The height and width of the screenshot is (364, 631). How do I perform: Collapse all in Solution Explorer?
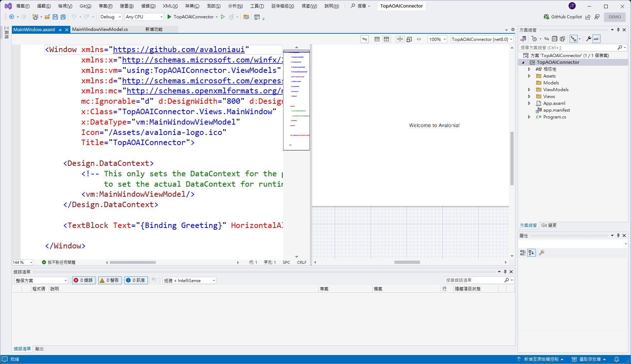click(555, 39)
